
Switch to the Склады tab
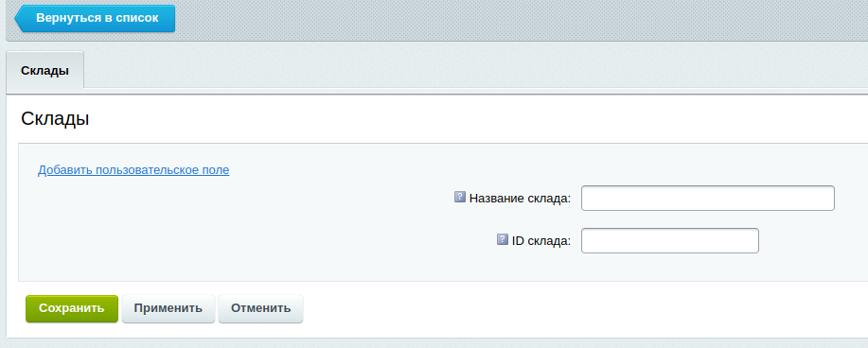pyautogui.click(x=44, y=70)
